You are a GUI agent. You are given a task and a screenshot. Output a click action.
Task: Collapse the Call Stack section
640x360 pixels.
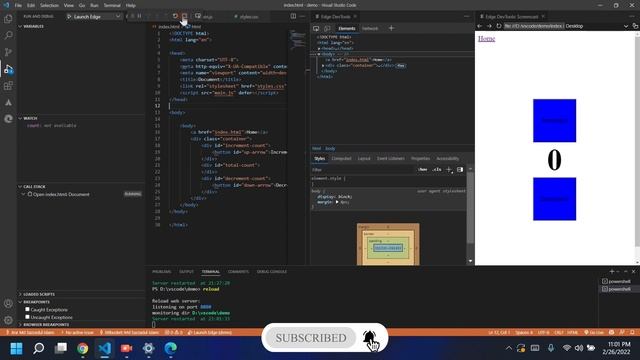(x=81, y=187)
